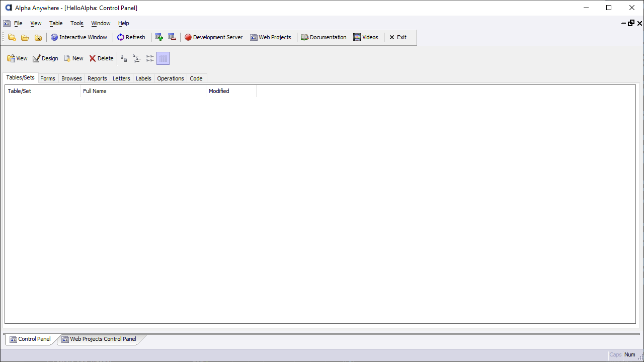Click the New button
This screenshot has width=644, height=362.
pos(73,58)
